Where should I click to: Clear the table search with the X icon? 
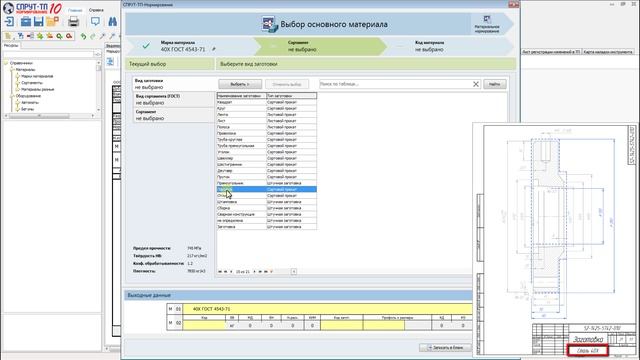476,84
